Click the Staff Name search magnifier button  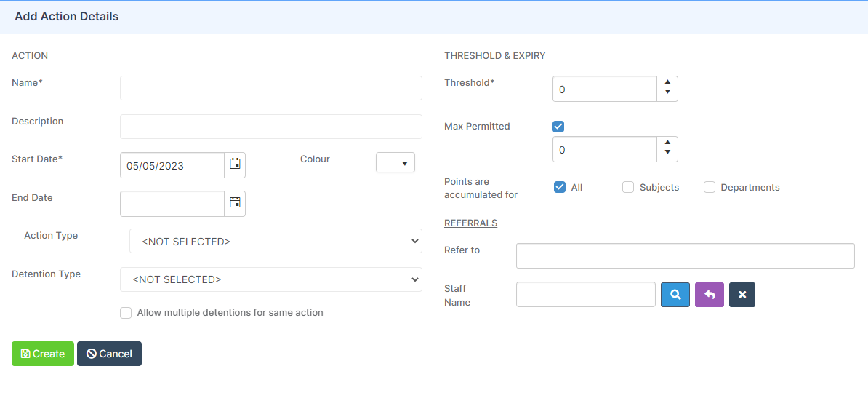(675, 294)
